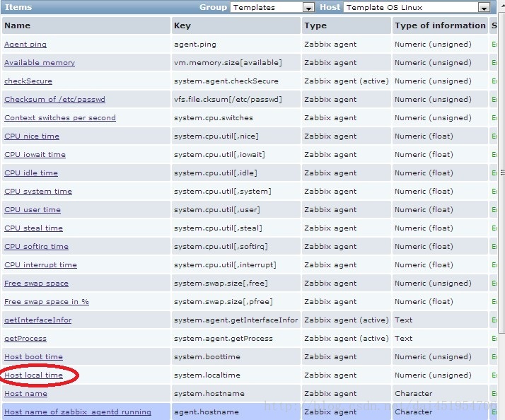Open the CPU softirq time item
Viewport: 505px width, 420px height.
coord(36,246)
